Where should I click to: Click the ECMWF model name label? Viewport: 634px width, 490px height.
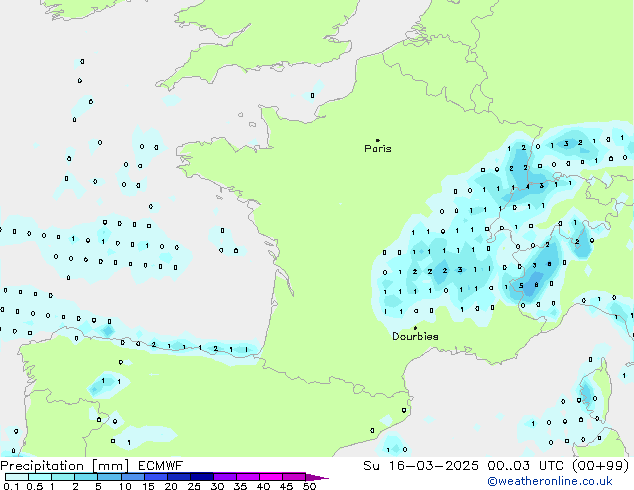tap(161, 466)
